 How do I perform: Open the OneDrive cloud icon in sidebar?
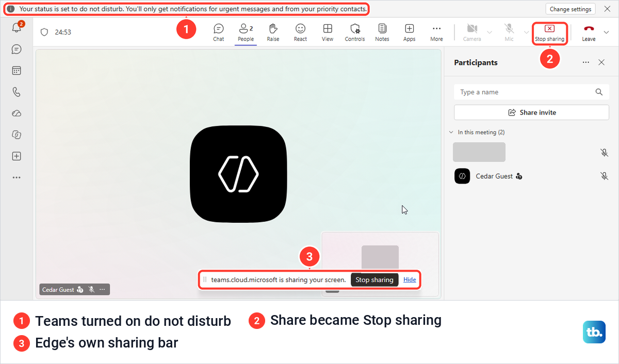click(17, 113)
